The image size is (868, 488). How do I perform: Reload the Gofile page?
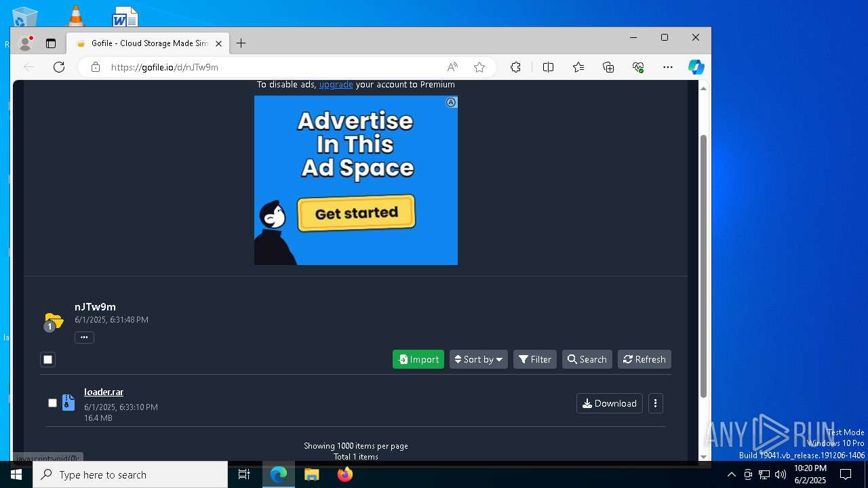(59, 67)
